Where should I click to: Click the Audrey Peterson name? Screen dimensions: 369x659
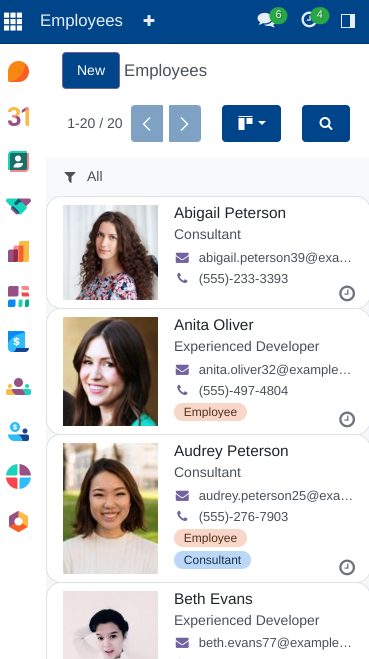231,451
